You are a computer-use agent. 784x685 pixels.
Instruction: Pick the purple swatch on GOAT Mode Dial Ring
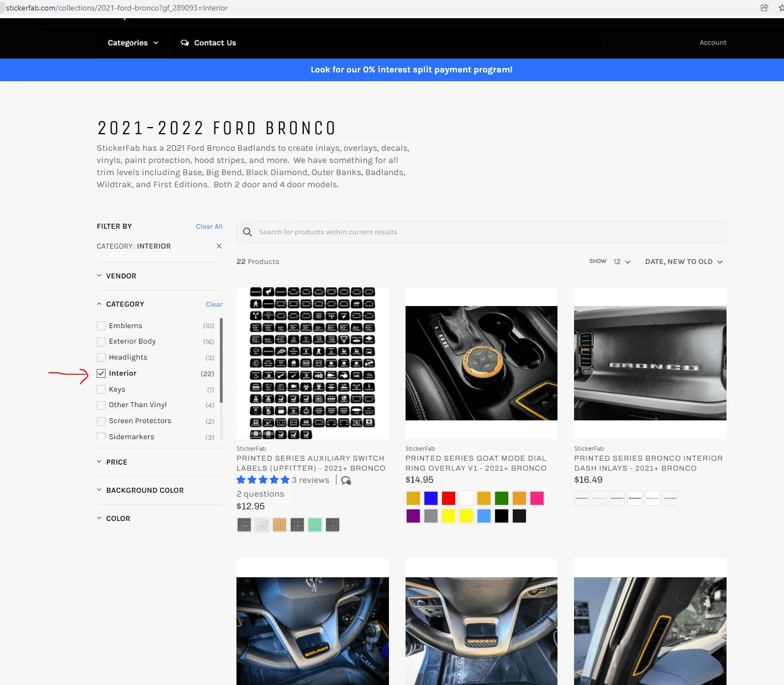[413, 516]
